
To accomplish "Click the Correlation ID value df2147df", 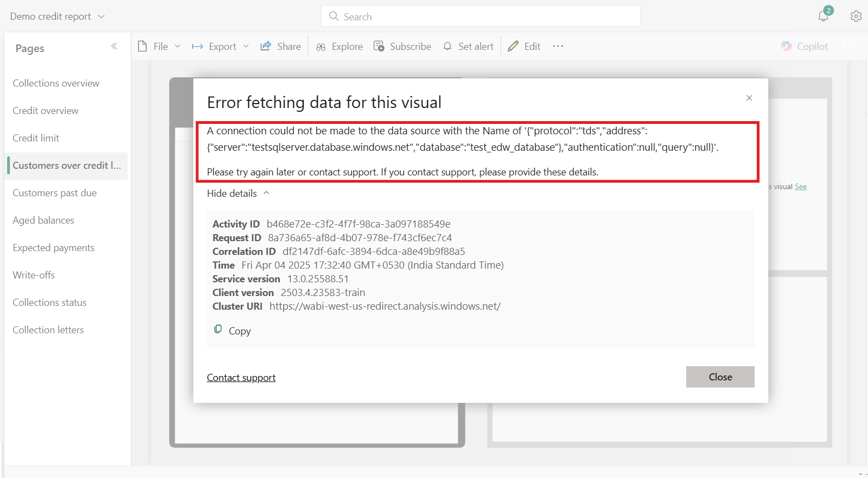I will coord(373,251).
